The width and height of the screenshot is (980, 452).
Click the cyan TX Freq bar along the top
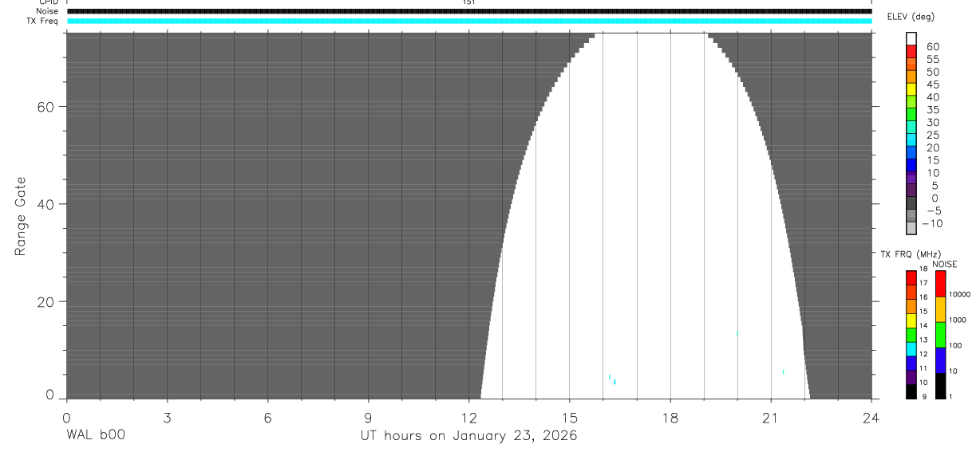(469, 21)
